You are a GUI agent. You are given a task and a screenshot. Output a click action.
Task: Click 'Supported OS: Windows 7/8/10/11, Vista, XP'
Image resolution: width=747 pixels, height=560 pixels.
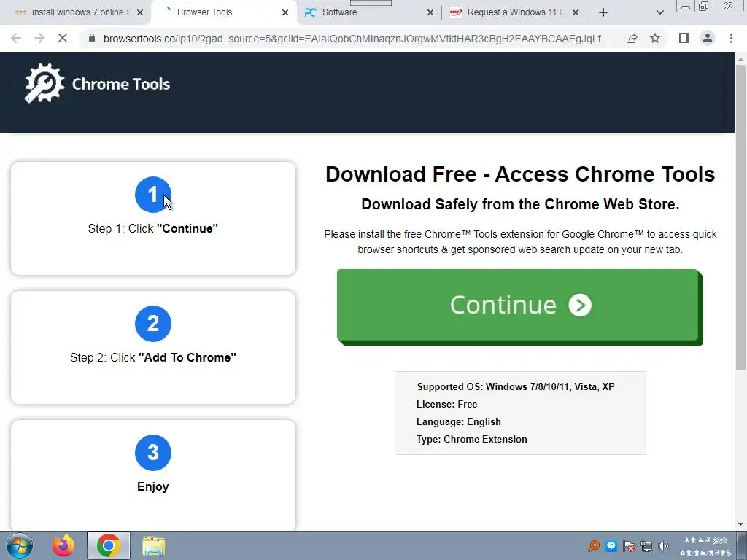pos(516,386)
